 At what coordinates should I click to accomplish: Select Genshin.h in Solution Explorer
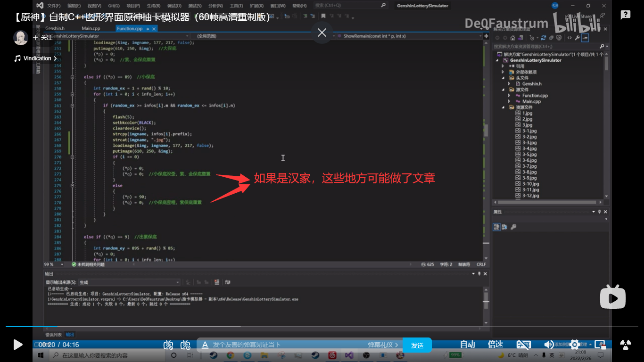(x=532, y=84)
